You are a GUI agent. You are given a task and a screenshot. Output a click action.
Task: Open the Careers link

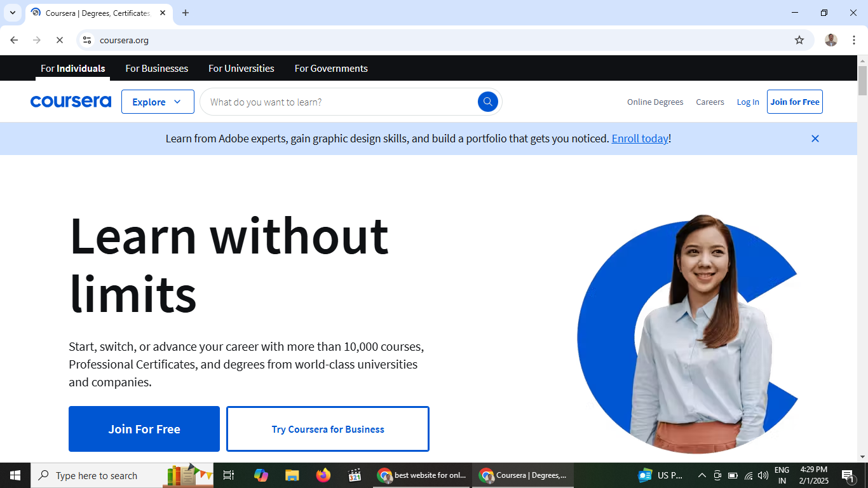point(710,102)
